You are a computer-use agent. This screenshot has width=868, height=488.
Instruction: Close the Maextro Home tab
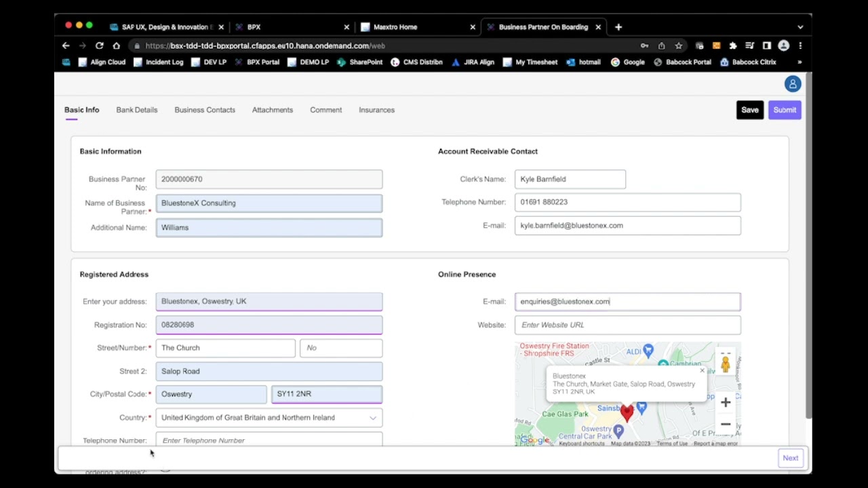[473, 27]
